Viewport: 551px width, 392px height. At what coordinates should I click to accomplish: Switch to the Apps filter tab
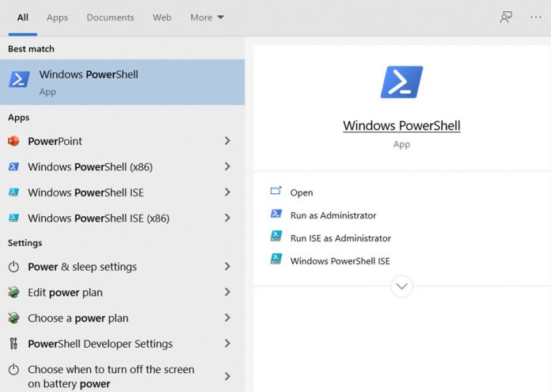pyautogui.click(x=57, y=17)
